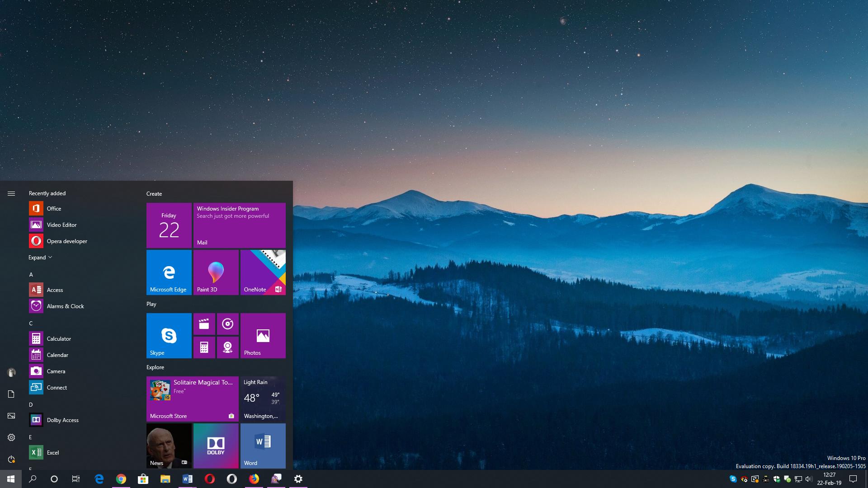Open Opera developer app
The width and height of the screenshot is (868, 488).
point(67,241)
